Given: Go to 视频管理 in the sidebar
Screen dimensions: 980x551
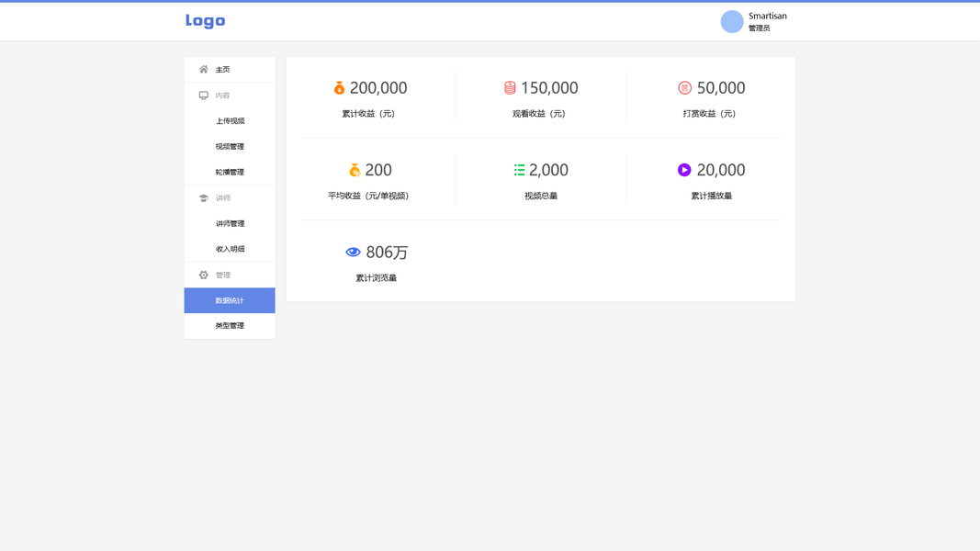Looking at the screenshot, I should pyautogui.click(x=230, y=147).
